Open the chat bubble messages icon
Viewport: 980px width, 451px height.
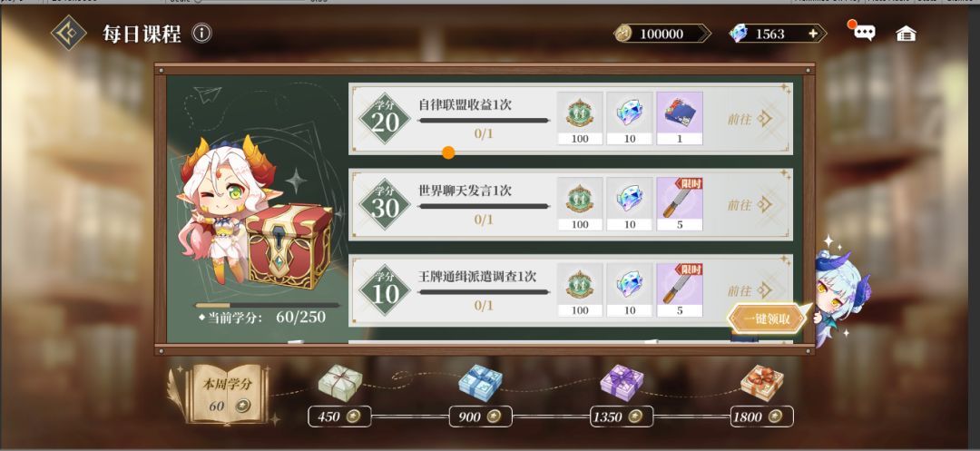coord(865,33)
